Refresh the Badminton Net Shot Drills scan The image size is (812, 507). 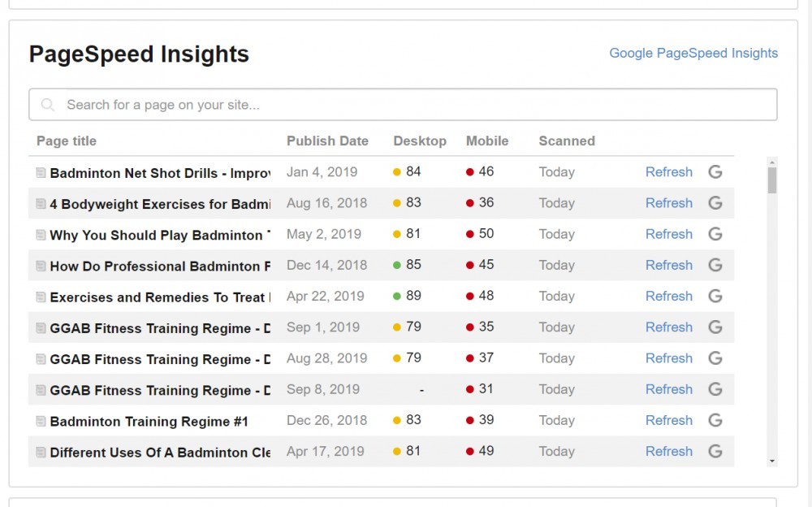click(x=668, y=172)
